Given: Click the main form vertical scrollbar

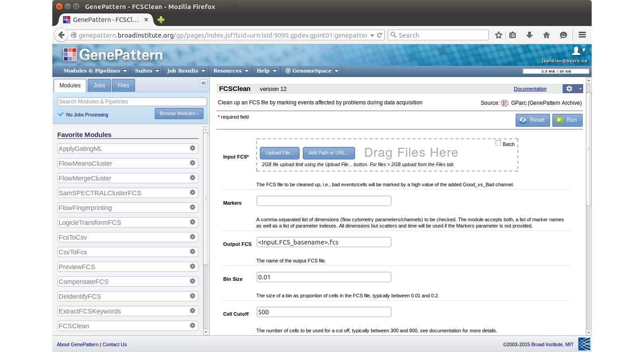Looking at the screenshot, I should click(x=589, y=149).
